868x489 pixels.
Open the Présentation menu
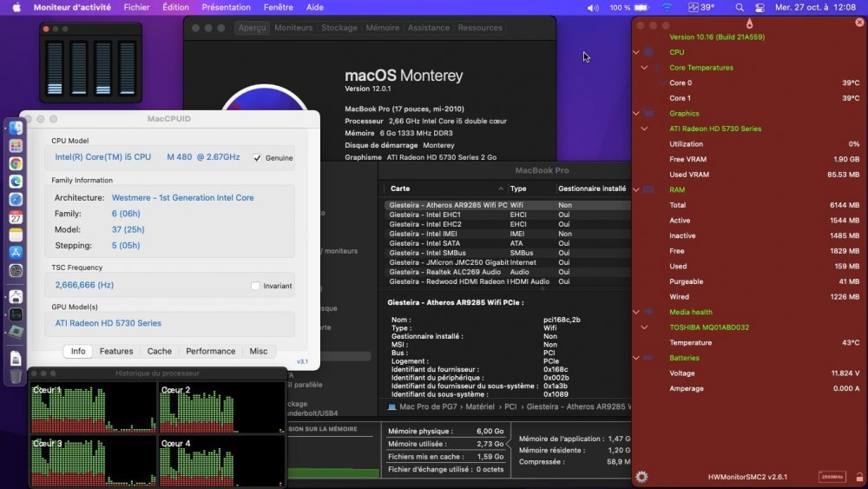(x=226, y=7)
